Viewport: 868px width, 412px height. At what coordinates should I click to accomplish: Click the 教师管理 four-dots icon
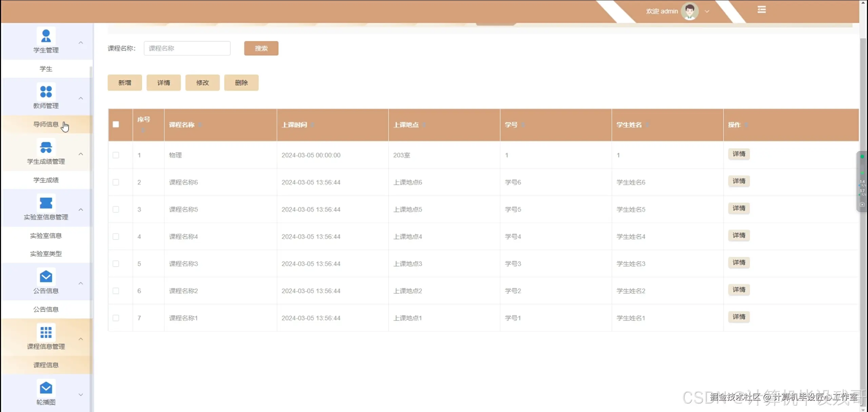click(46, 91)
